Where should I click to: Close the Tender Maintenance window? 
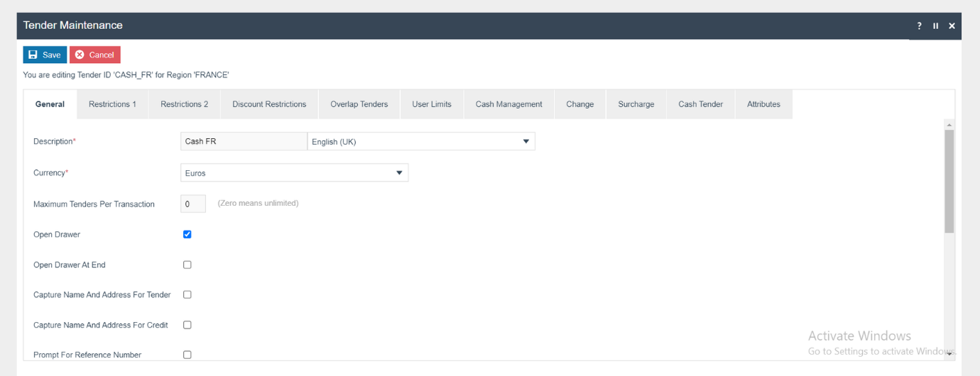point(952,26)
